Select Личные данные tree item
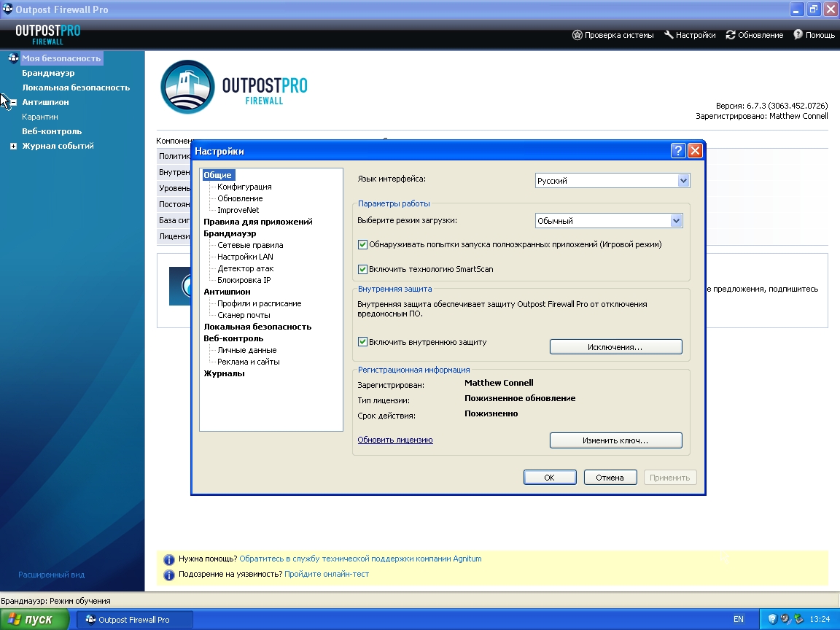 247,350
